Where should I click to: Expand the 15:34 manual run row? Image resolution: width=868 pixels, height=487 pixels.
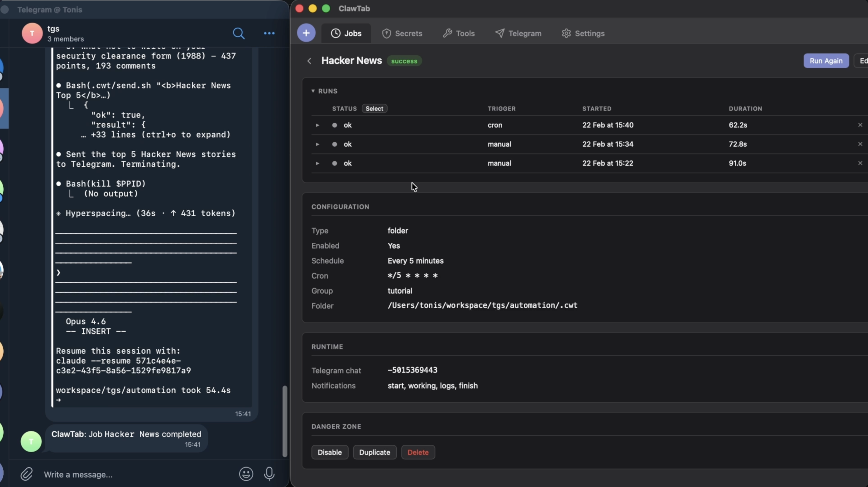(x=317, y=144)
